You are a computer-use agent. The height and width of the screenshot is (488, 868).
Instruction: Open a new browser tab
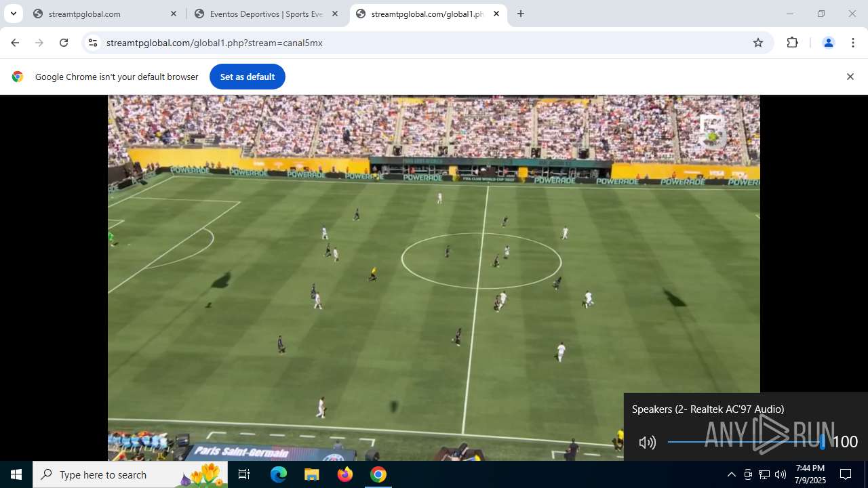pos(521,14)
